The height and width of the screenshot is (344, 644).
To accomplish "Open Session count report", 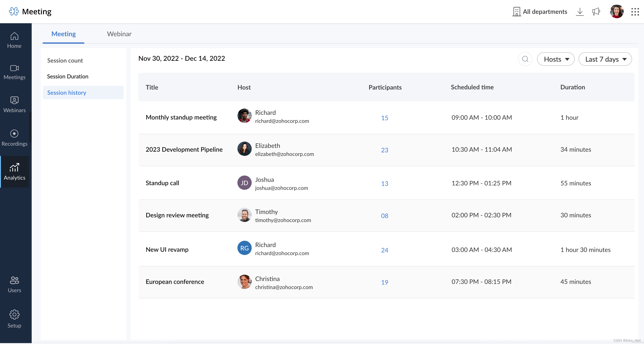I will (65, 60).
